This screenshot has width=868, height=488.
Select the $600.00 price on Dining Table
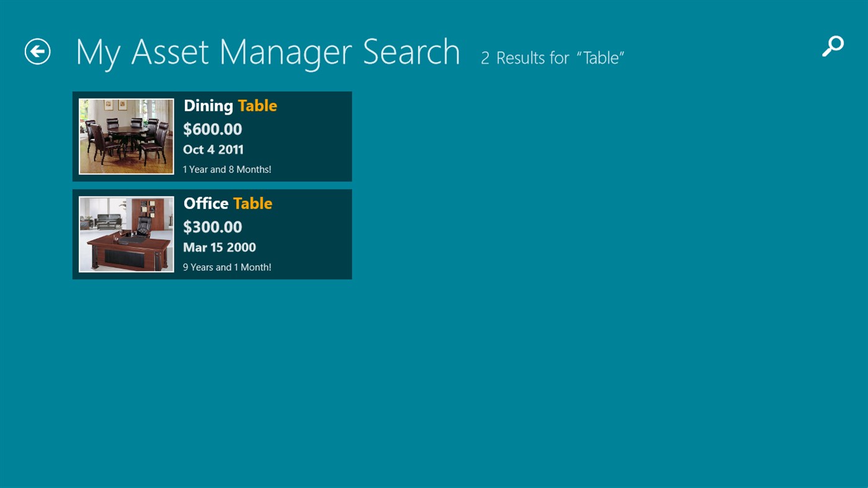coord(212,129)
